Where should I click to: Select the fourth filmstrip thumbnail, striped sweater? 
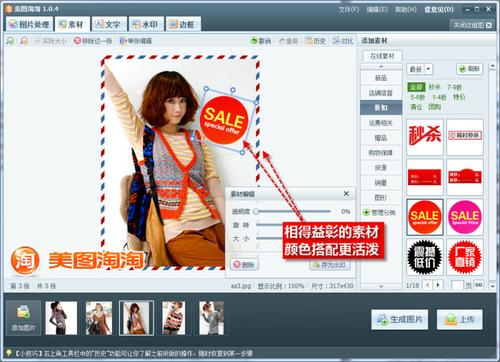(174, 318)
